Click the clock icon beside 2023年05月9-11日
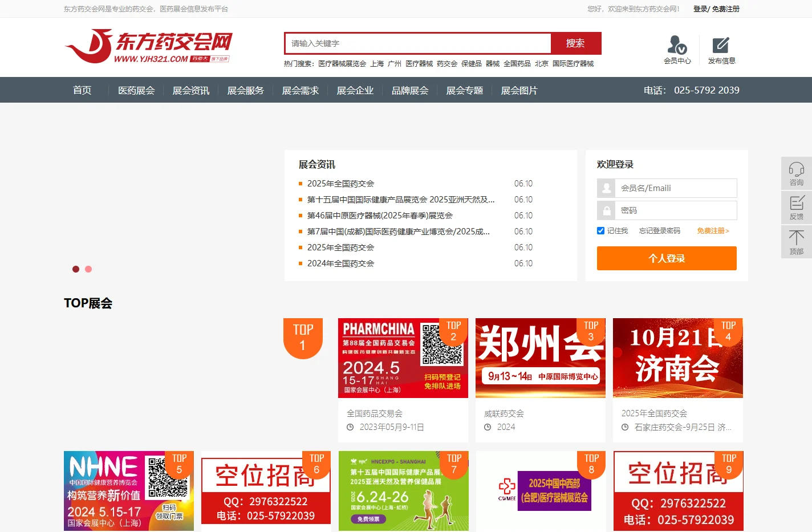 coord(351,427)
